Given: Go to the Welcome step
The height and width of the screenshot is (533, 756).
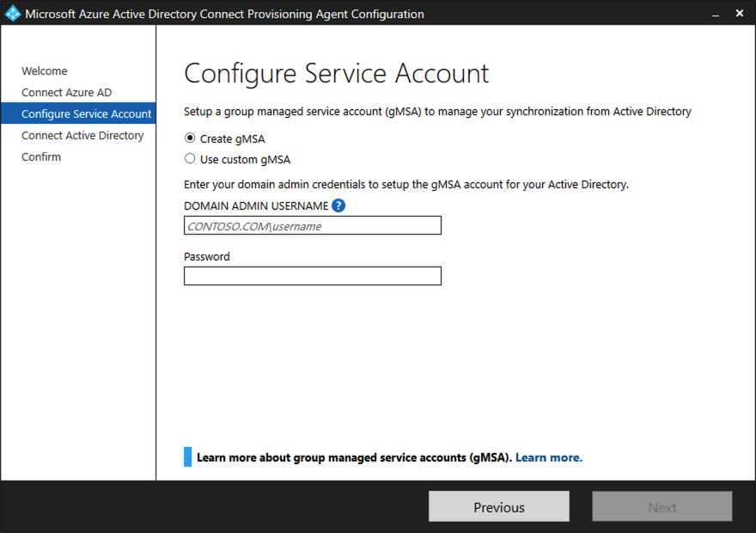Looking at the screenshot, I should click(45, 70).
